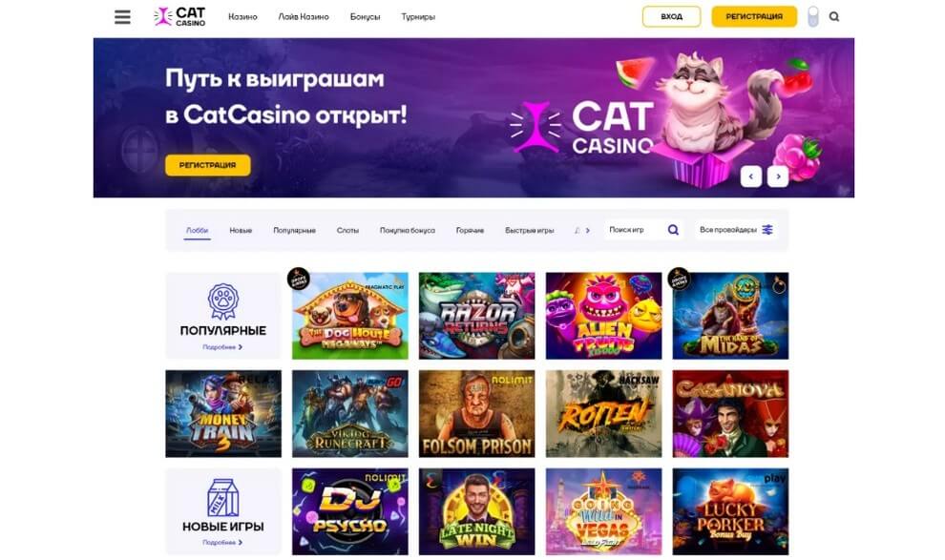Click the Регистрация button on the banner
Image resolution: width=945 pixels, height=560 pixels.
point(208,165)
